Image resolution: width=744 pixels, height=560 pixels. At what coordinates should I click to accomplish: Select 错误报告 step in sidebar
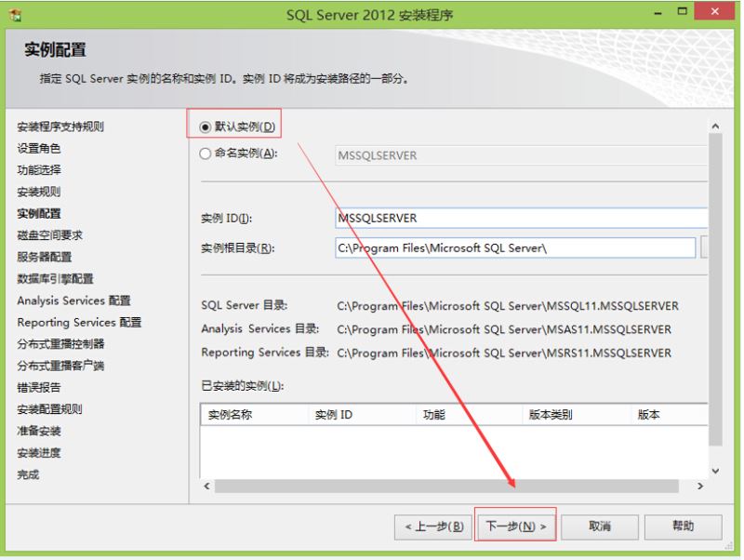click(x=39, y=388)
